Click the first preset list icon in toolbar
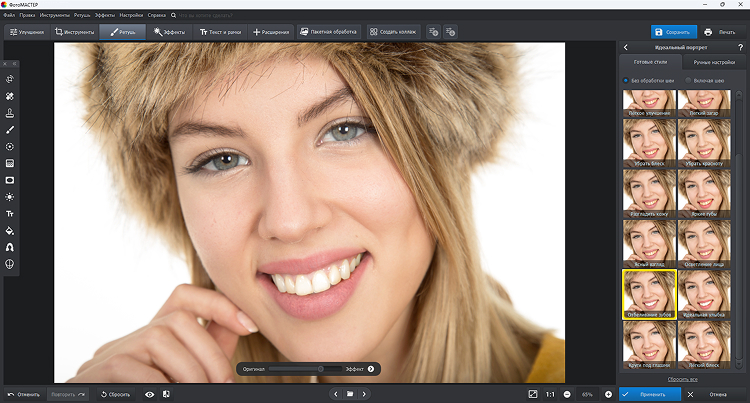 point(433,32)
